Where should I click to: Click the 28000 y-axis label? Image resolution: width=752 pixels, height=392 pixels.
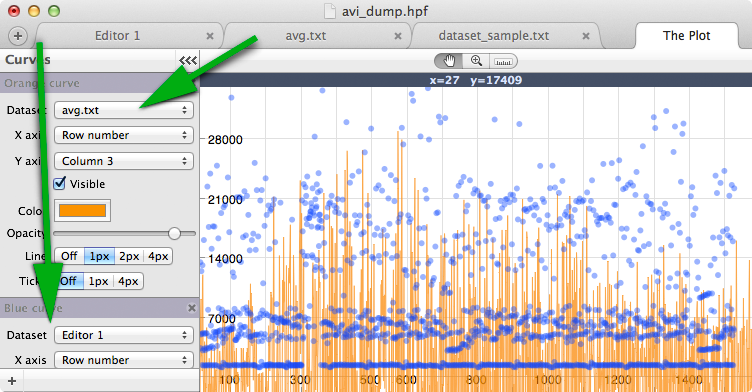[x=225, y=140]
